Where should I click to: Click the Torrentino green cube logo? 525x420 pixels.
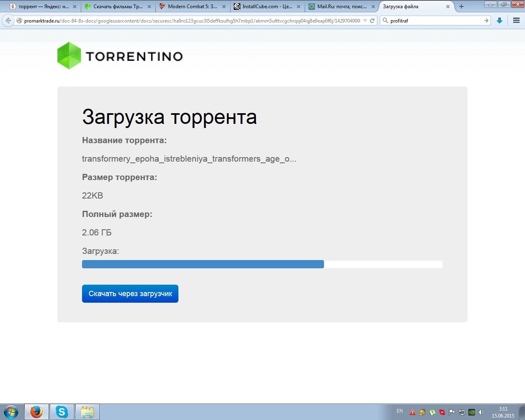pyautogui.click(x=69, y=55)
